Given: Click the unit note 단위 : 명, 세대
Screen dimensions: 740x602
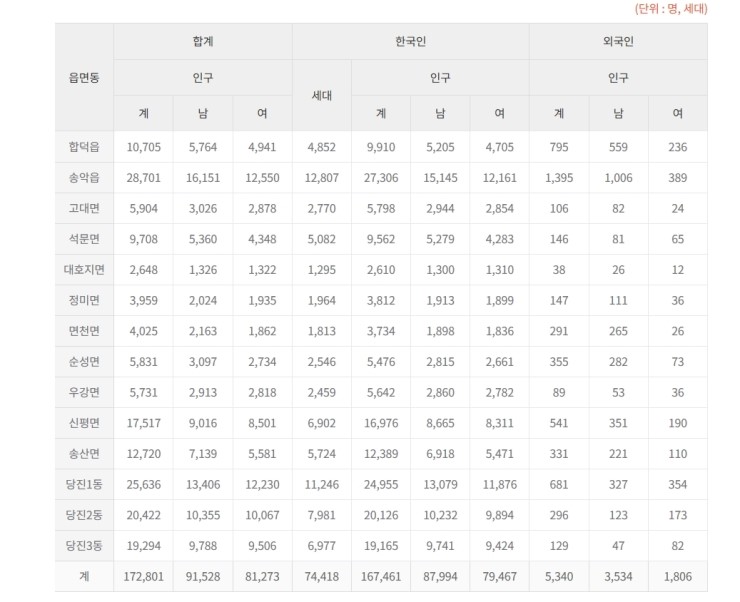Looking at the screenshot, I should [x=671, y=8].
